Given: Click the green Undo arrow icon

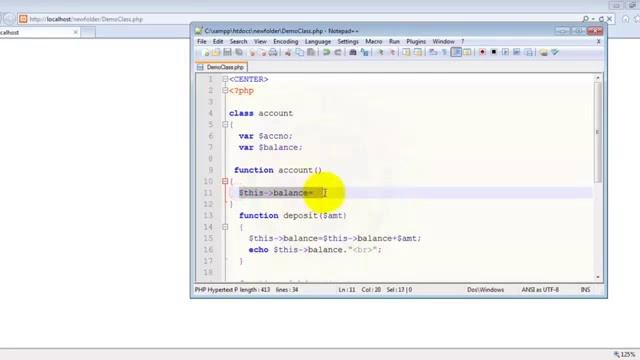Looking at the screenshot, I should point(327,52).
